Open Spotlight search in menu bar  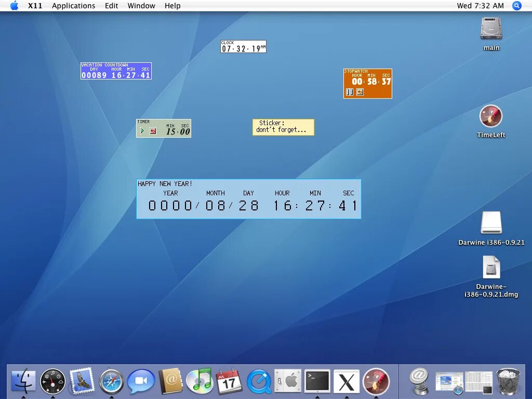tap(516, 6)
